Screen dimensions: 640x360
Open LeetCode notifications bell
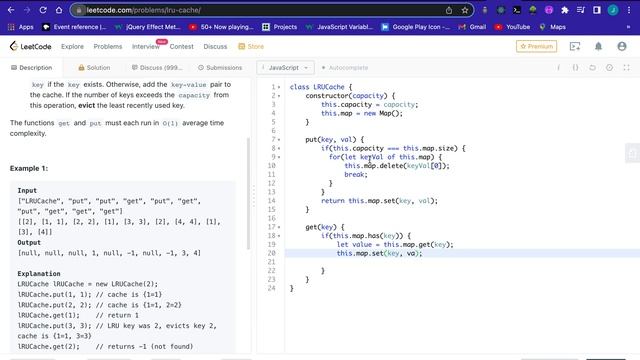point(598,47)
